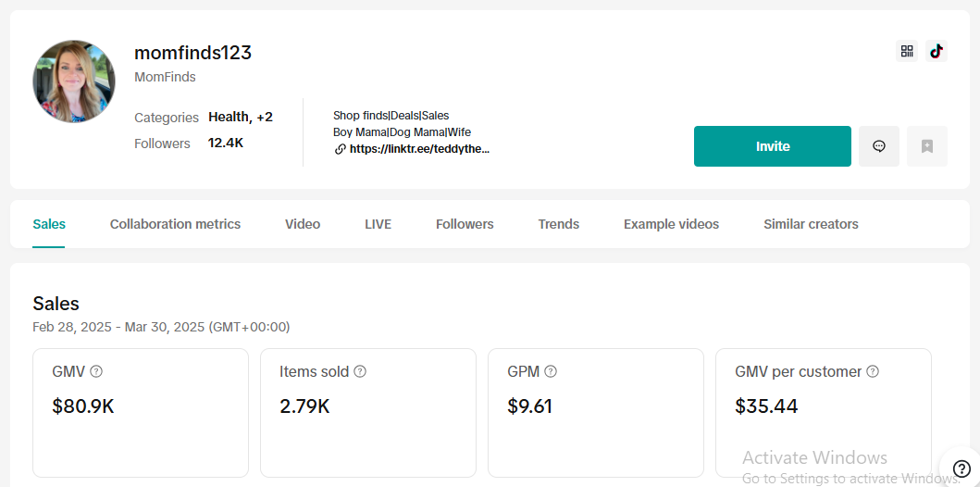Click the Sales section heading
The height and width of the screenshot is (487, 980).
(56, 304)
